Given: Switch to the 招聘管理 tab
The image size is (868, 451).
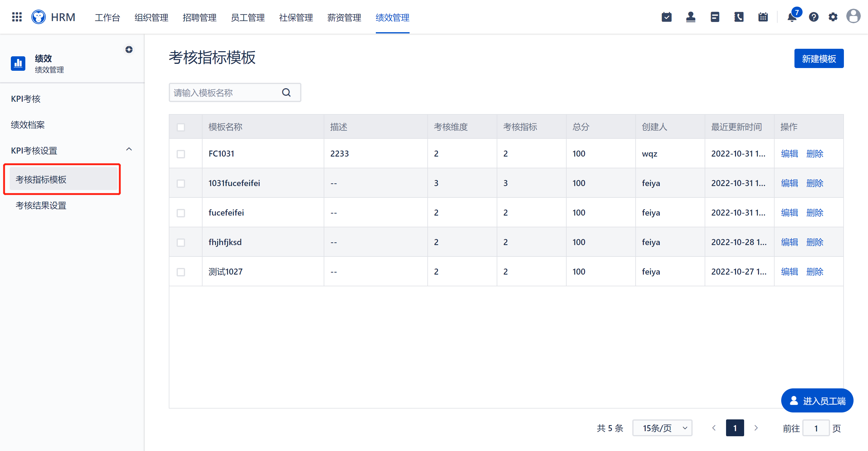Looking at the screenshot, I should click(200, 17).
